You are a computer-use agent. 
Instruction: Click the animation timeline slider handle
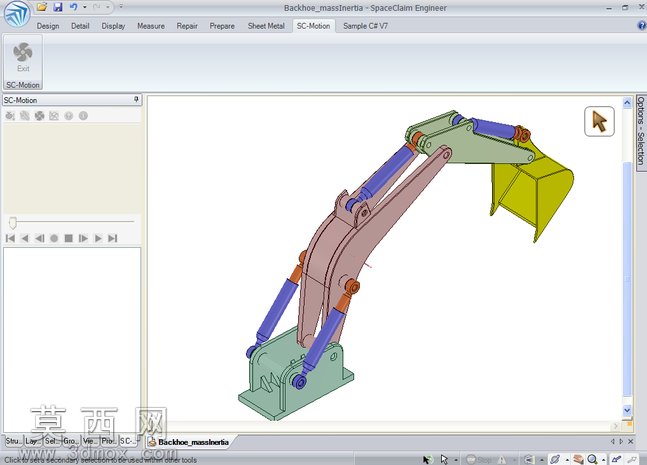(13, 223)
